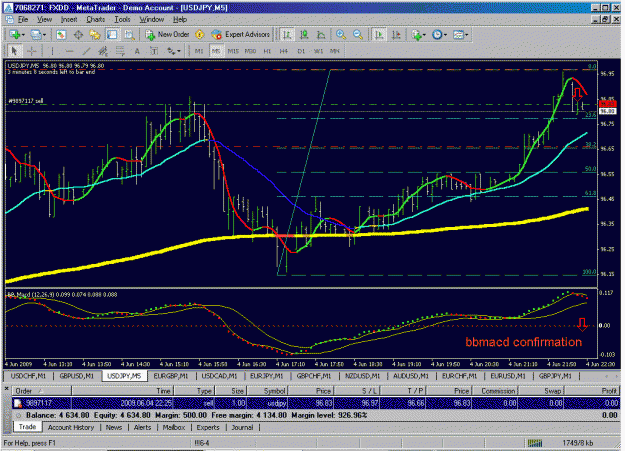
Task: Zoom in on the chart
Action: pyautogui.click(x=340, y=35)
